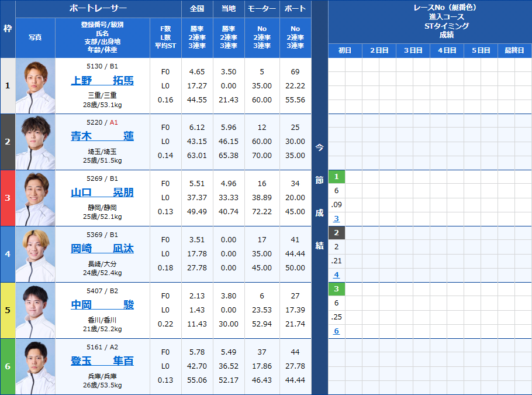The height and width of the screenshot is (395, 532).
Task: Click photo of racer 岡崎 凪汰
Action: 35,254
